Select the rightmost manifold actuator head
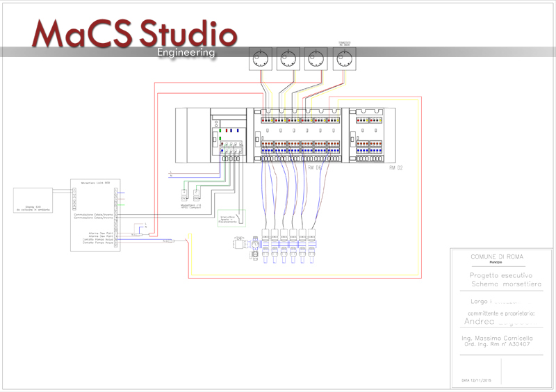556x392 pixels. [311, 234]
